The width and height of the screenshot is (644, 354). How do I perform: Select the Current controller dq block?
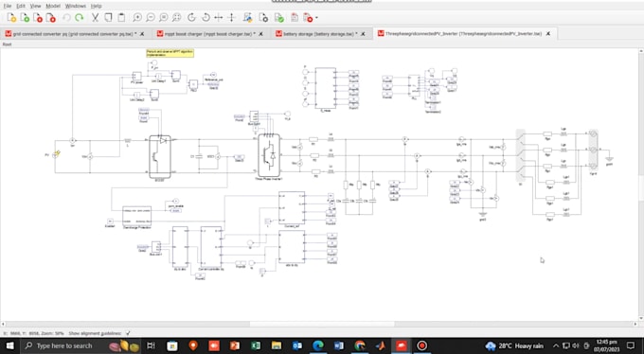coord(211,247)
